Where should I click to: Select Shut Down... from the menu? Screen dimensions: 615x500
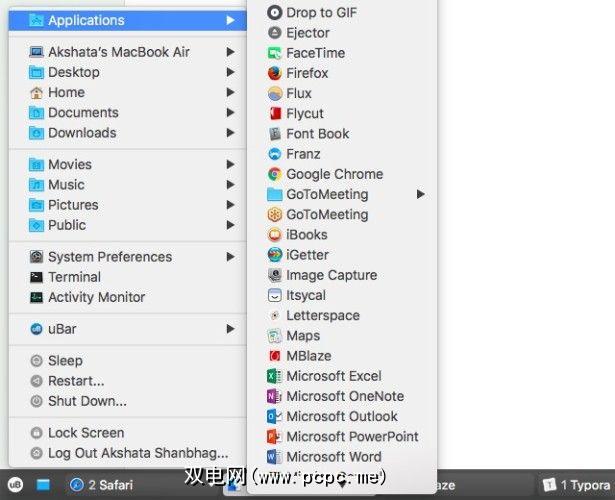[127, 401]
